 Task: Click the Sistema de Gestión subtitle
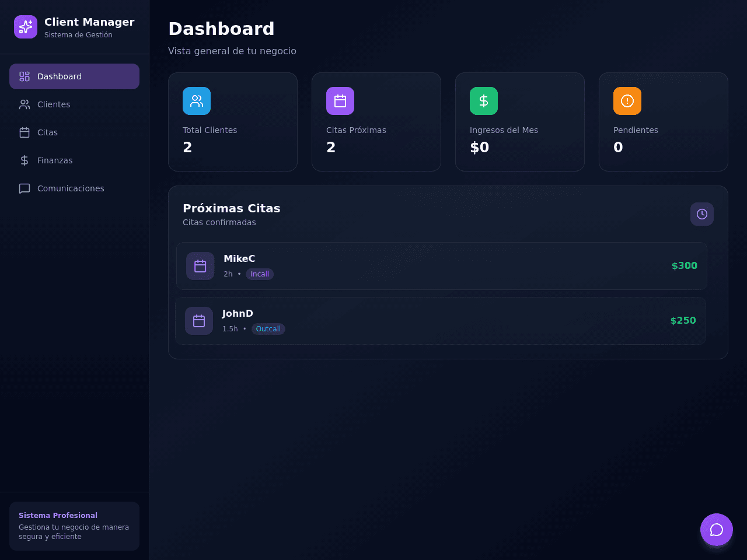78,35
